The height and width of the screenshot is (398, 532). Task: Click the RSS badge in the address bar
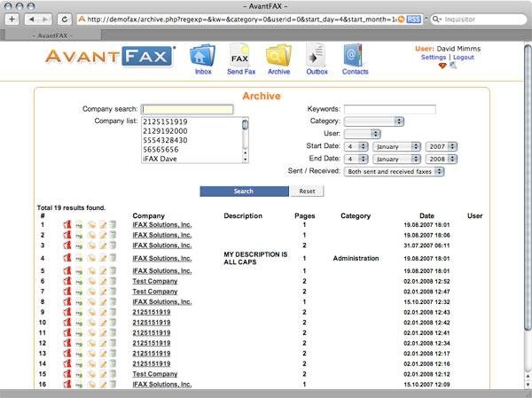tap(413, 20)
